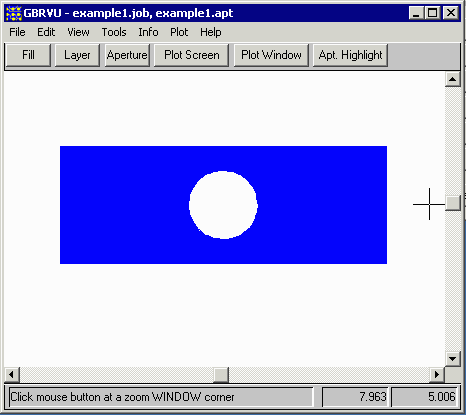This screenshot has width=466, height=415.
Task: Click the Plot Window button
Action: [271, 55]
